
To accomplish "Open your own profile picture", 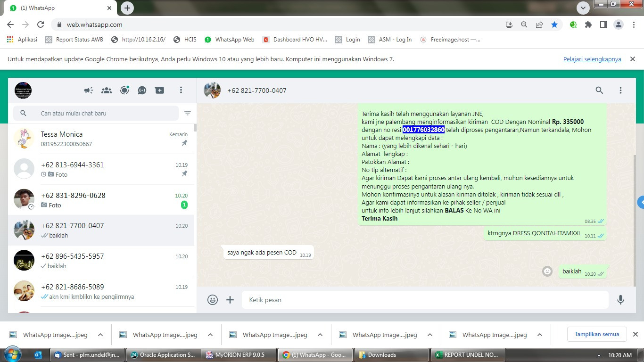I will click(23, 90).
